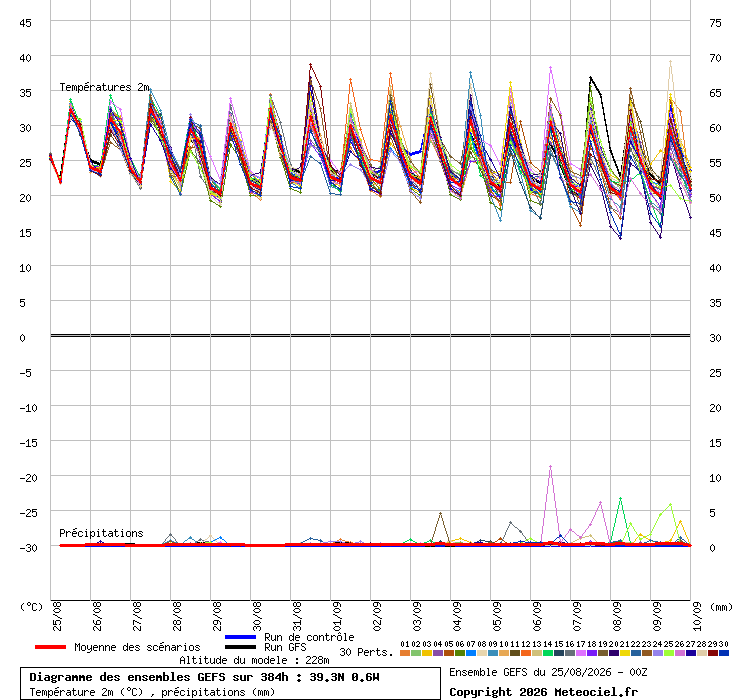Click the black Run GFS legend line
Viewport: 740px width, 700px height.
click(241, 647)
